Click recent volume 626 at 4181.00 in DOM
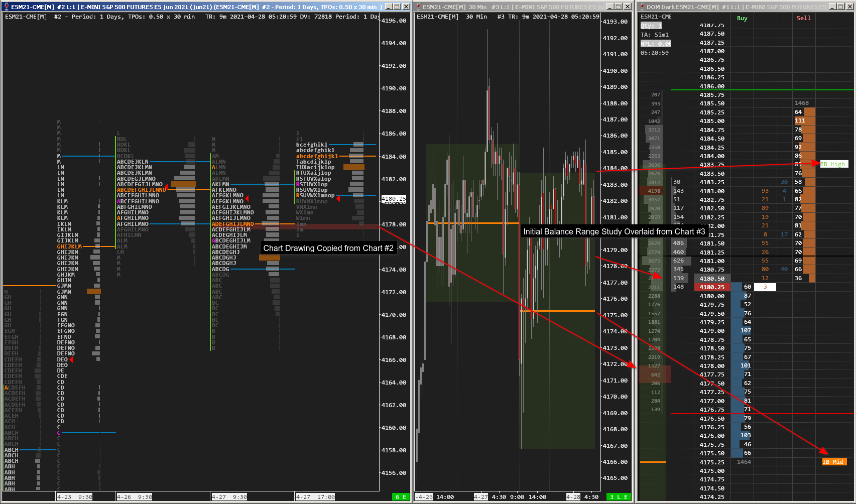856x504 pixels. click(x=678, y=261)
